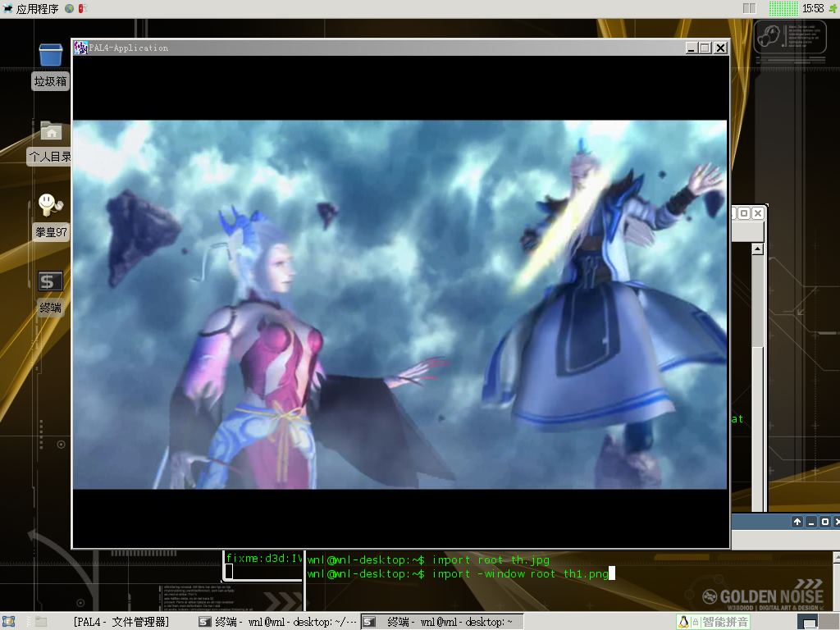Open the green system load monitor graph
Viewport: 840px width, 630px height.
point(783,8)
